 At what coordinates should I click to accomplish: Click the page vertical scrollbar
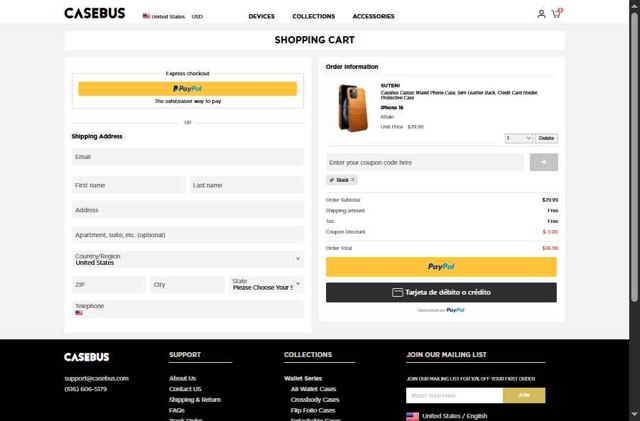(634, 157)
